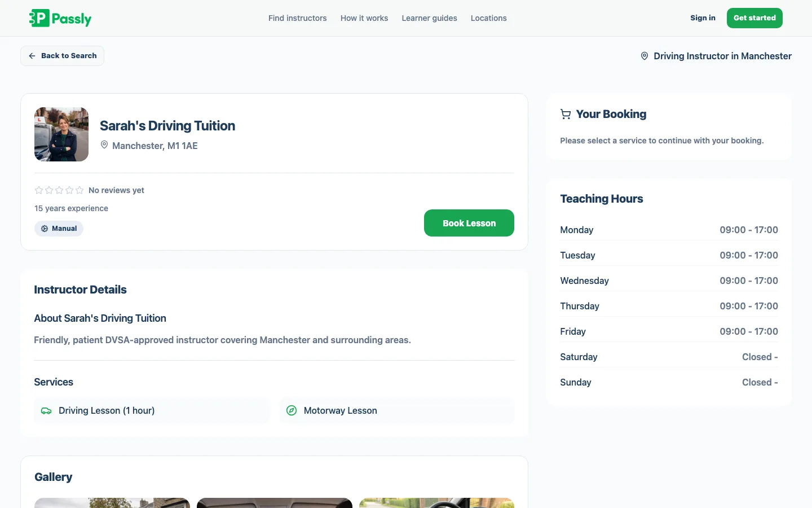This screenshot has height=508, width=812.
Task: Click the About Sarah's Driving Tuition subheading
Action: point(100,318)
